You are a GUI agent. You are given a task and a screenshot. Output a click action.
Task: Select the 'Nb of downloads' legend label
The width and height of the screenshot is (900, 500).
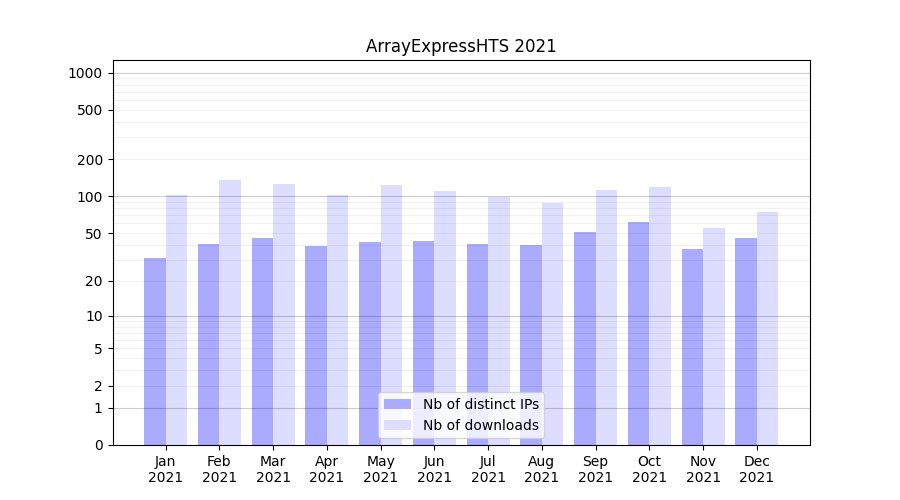click(x=480, y=425)
